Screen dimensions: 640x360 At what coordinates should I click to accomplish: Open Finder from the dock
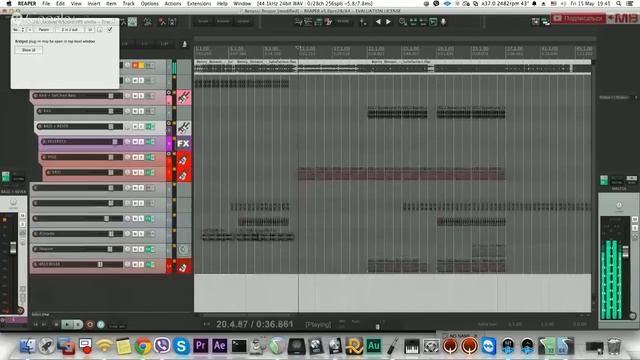point(28,346)
